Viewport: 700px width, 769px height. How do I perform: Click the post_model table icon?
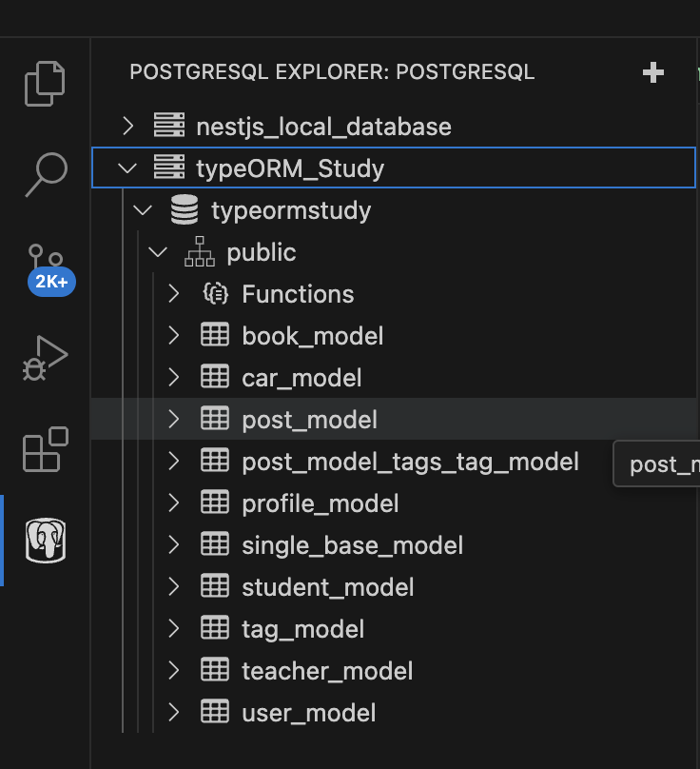[215, 419]
